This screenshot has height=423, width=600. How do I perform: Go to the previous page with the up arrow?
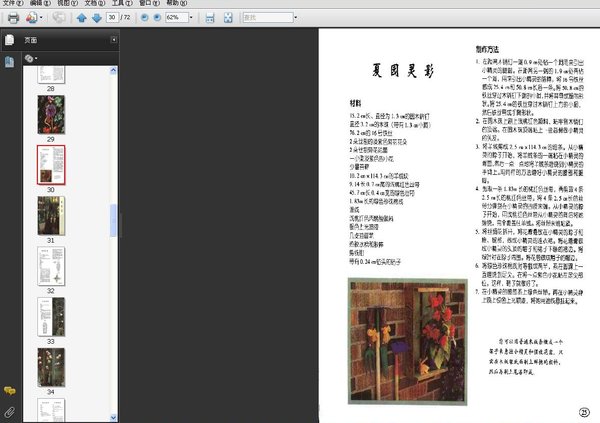point(81,18)
